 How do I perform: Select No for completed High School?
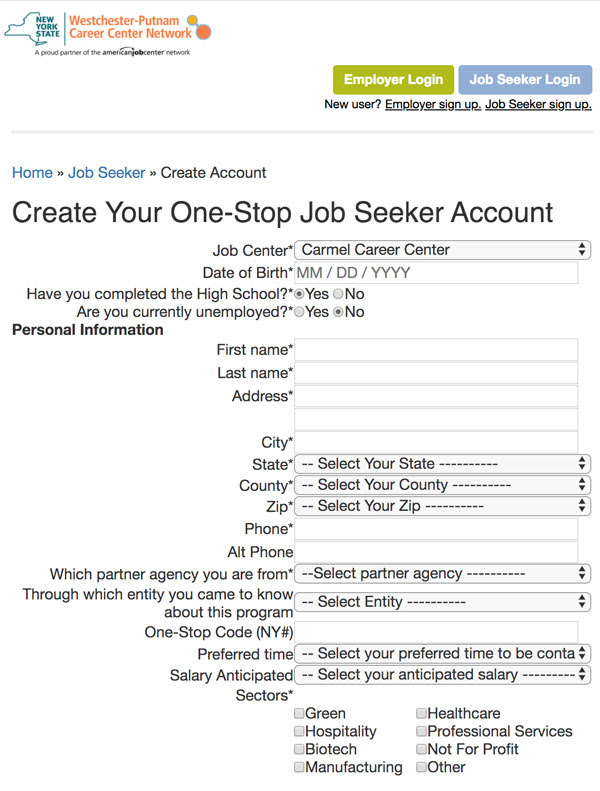coord(338,294)
